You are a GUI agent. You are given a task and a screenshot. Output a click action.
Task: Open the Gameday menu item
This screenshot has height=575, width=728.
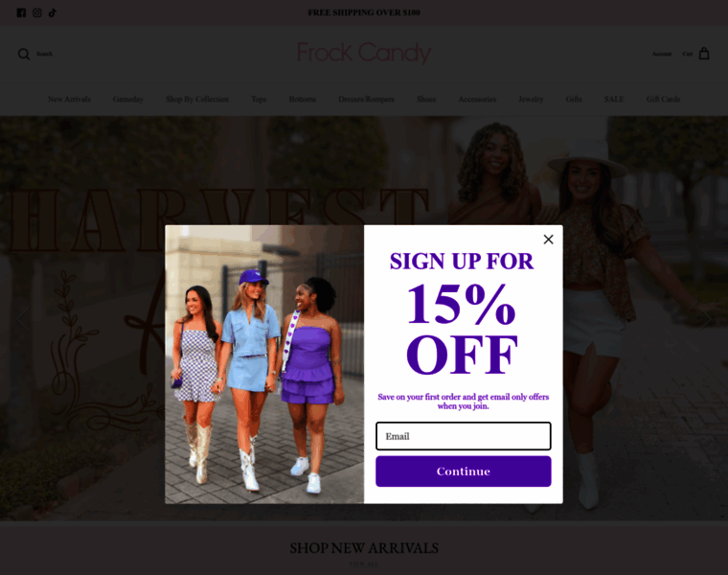point(128,99)
